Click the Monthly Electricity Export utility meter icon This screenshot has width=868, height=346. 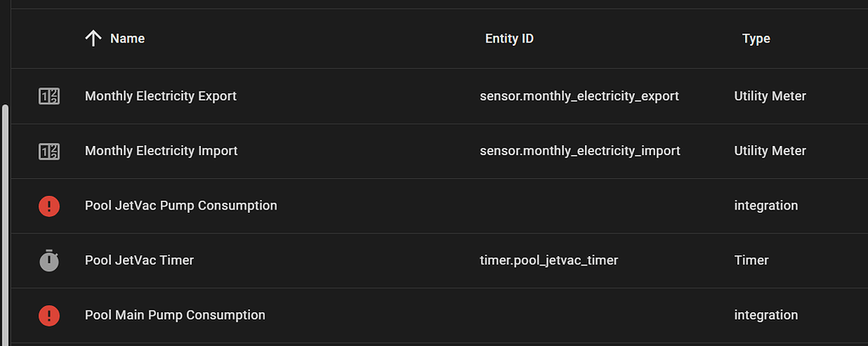tap(49, 97)
